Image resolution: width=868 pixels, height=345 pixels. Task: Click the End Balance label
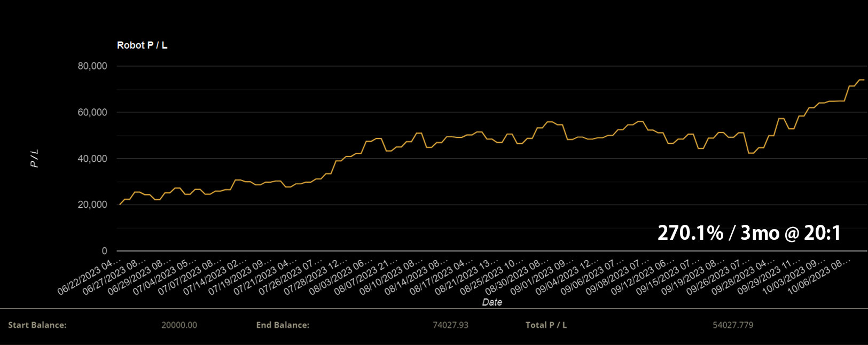point(283,325)
